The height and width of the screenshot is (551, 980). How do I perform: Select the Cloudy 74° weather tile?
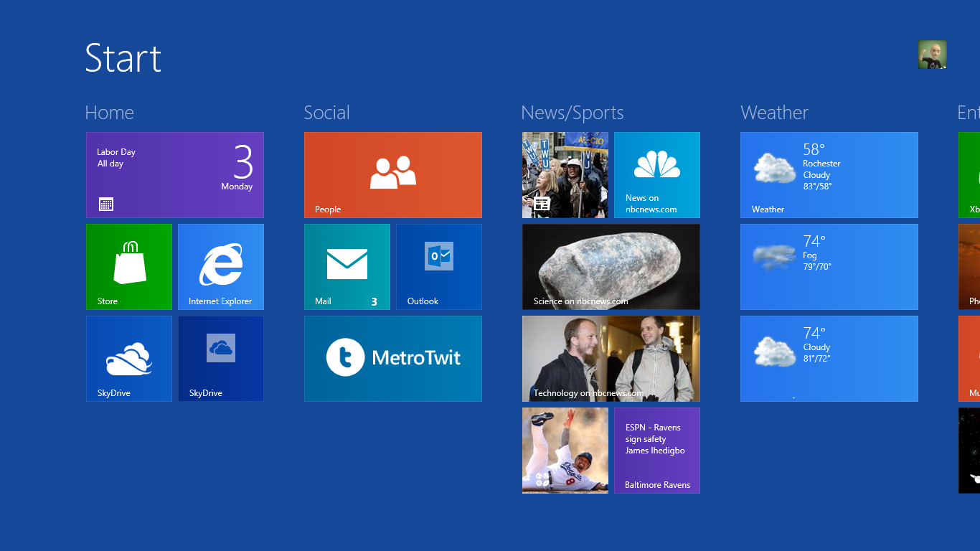pos(829,359)
